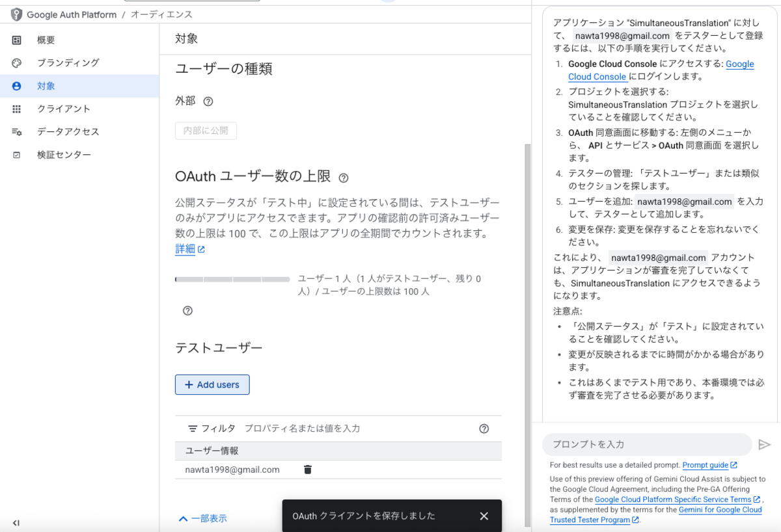Click the send prompt arrow icon
Screen dimensions: 781x532
point(765,445)
